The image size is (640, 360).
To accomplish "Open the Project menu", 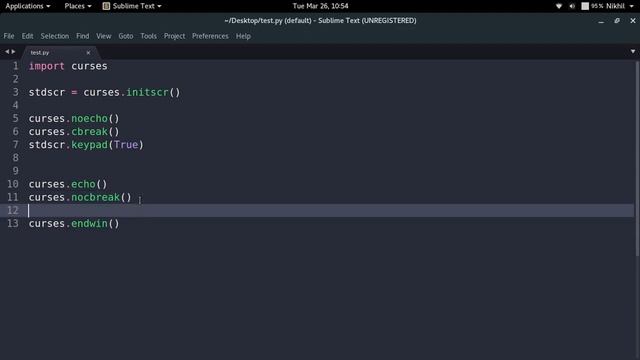I will point(174,36).
